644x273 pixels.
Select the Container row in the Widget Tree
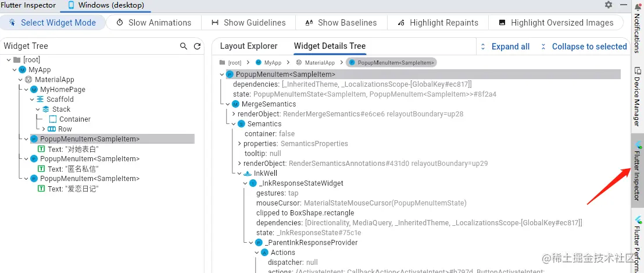click(x=75, y=119)
